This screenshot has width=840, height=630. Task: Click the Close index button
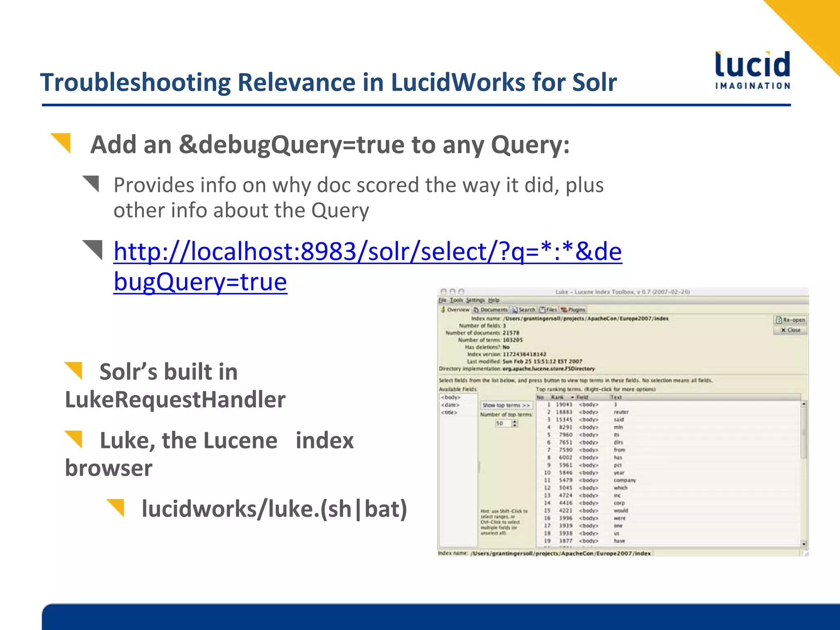790,330
